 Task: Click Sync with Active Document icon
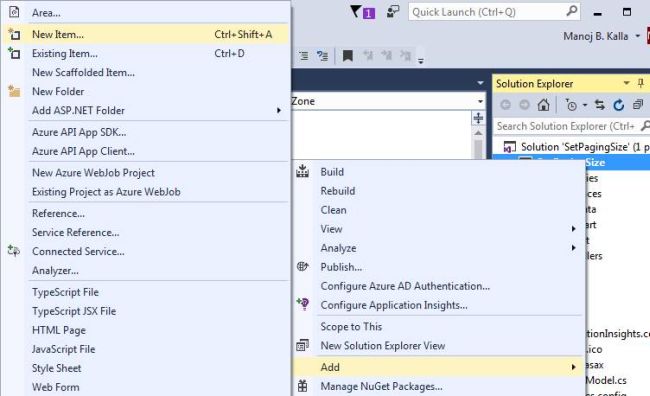point(599,105)
